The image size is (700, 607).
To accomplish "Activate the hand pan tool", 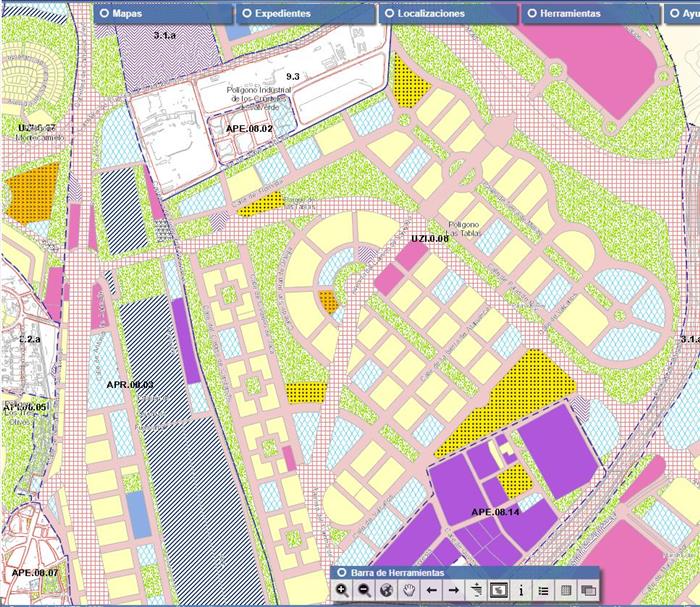I will point(409,590).
